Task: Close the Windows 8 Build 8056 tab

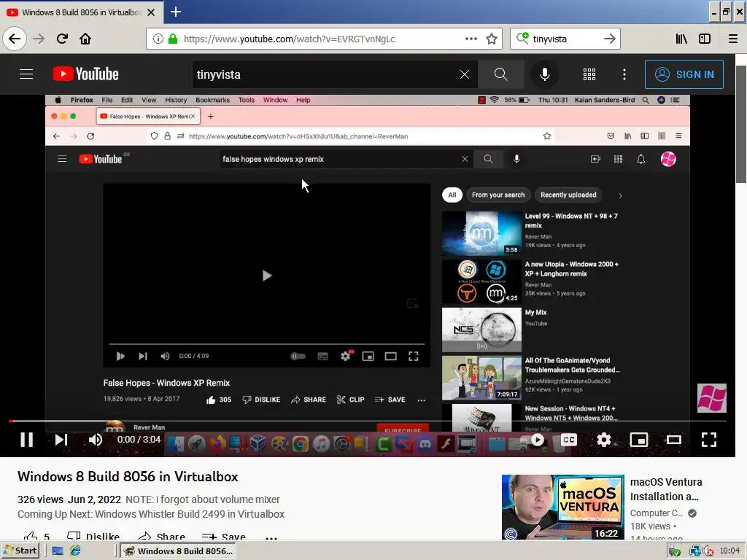Action: point(150,12)
